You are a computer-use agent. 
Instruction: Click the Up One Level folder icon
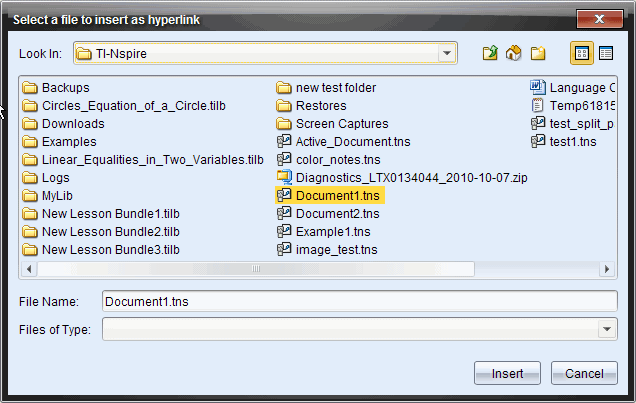tap(490, 53)
